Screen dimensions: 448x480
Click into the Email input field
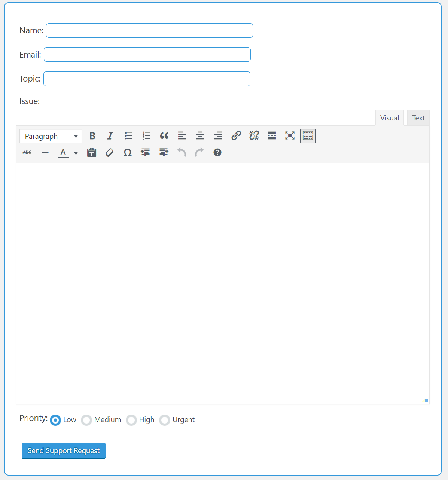tap(147, 55)
